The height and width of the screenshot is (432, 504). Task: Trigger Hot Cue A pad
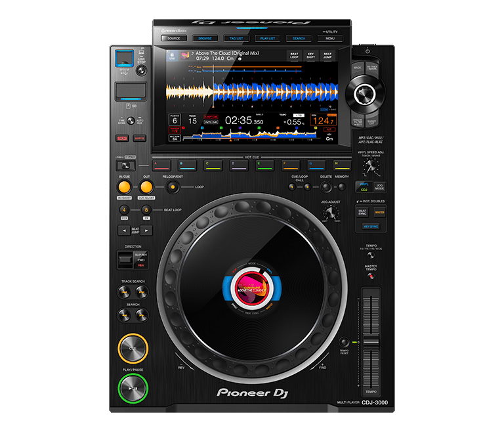(x=161, y=165)
